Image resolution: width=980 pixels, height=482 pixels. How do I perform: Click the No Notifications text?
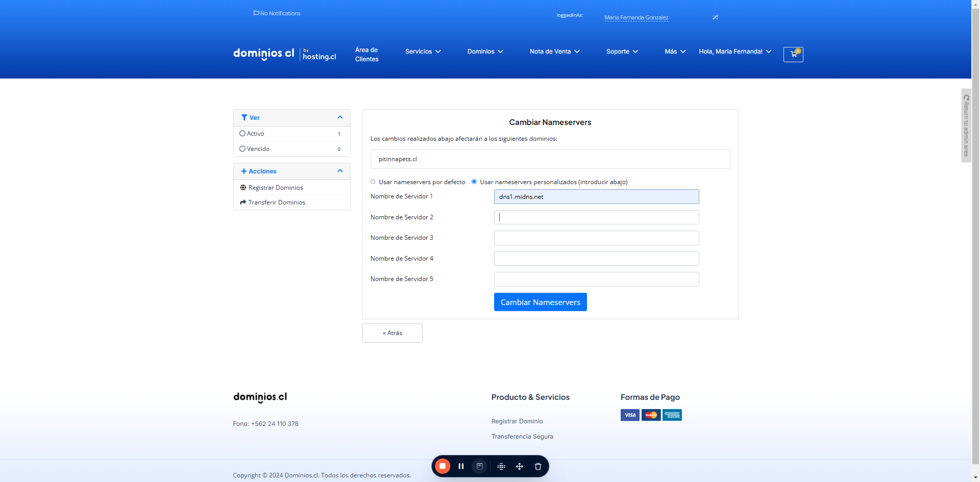pyautogui.click(x=280, y=13)
